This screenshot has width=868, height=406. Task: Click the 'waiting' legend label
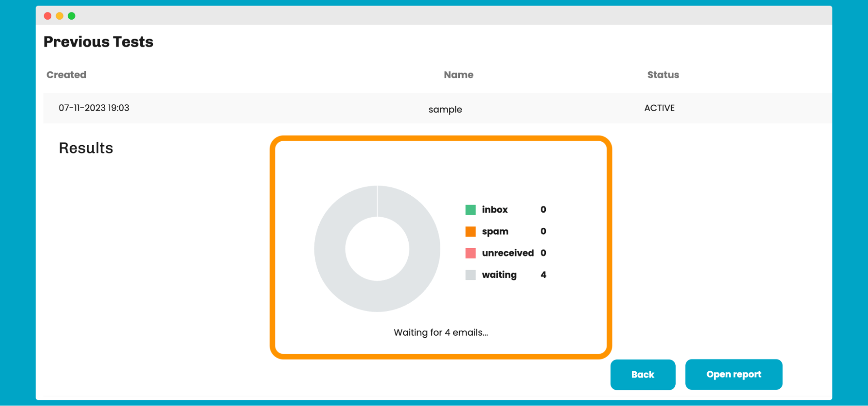pos(499,275)
